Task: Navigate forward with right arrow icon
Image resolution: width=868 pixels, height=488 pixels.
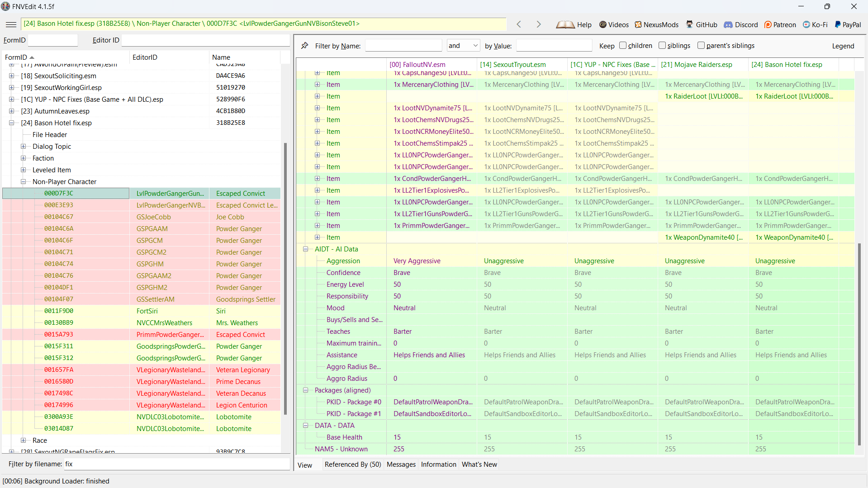Action: [538, 24]
